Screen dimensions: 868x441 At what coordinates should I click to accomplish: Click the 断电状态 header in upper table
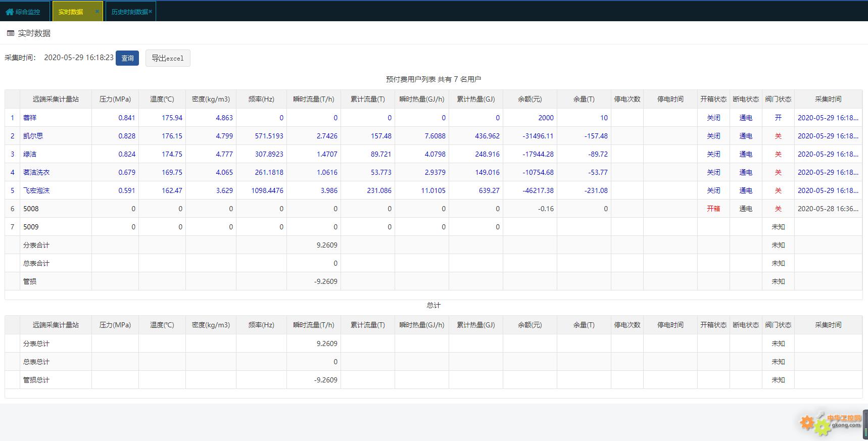coord(746,99)
